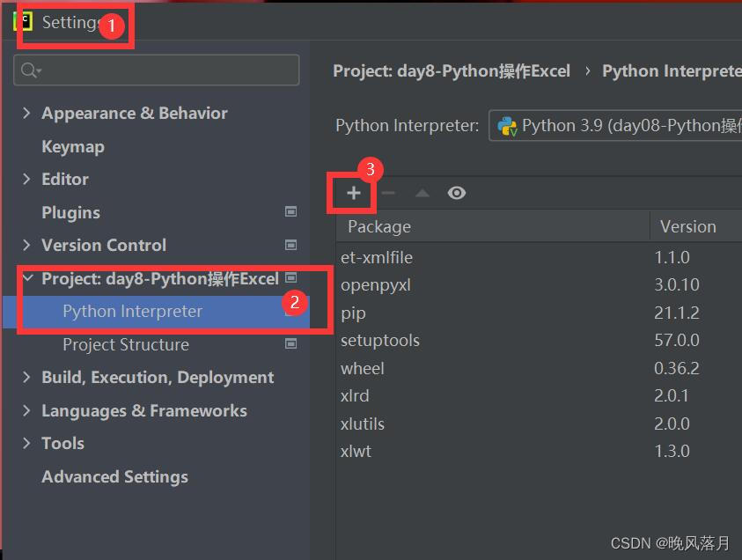This screenshot has height=560, width=742.
Task: Select Version Control category
Action: [x=104, y=245]
